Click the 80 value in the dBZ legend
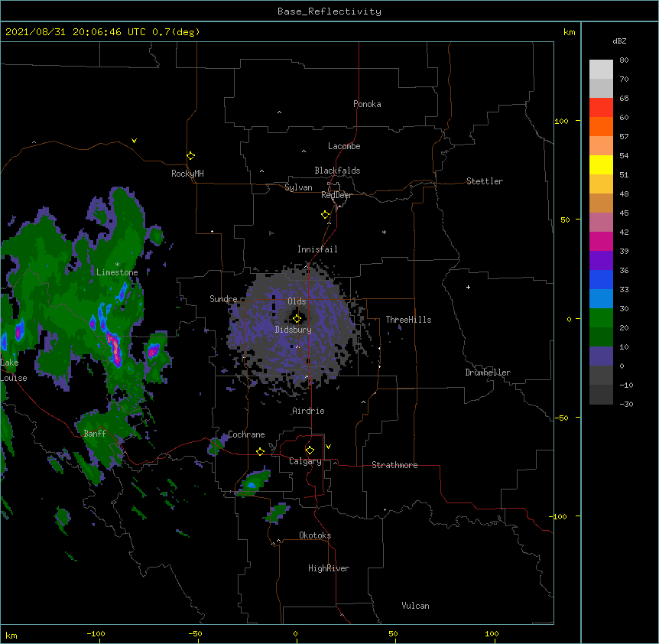This screenshot has height=644, width=659. click(x=624, y=60)
